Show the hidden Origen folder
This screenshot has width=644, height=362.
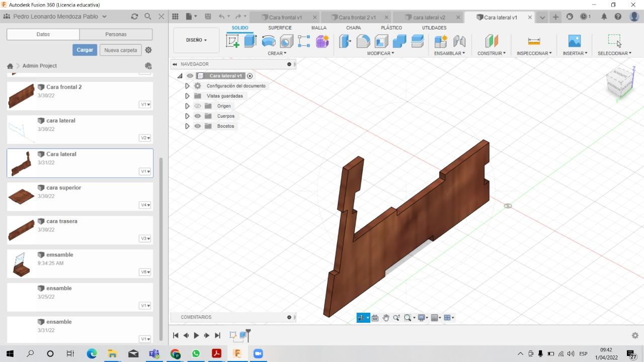pyautogui.click(x=198, y=106)
